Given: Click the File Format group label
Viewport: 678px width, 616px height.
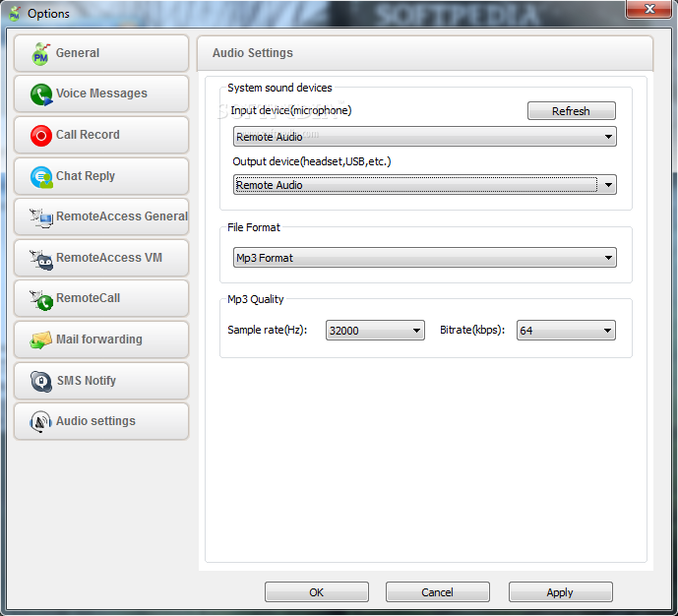Looking at the screenshot, I should 254,227.
